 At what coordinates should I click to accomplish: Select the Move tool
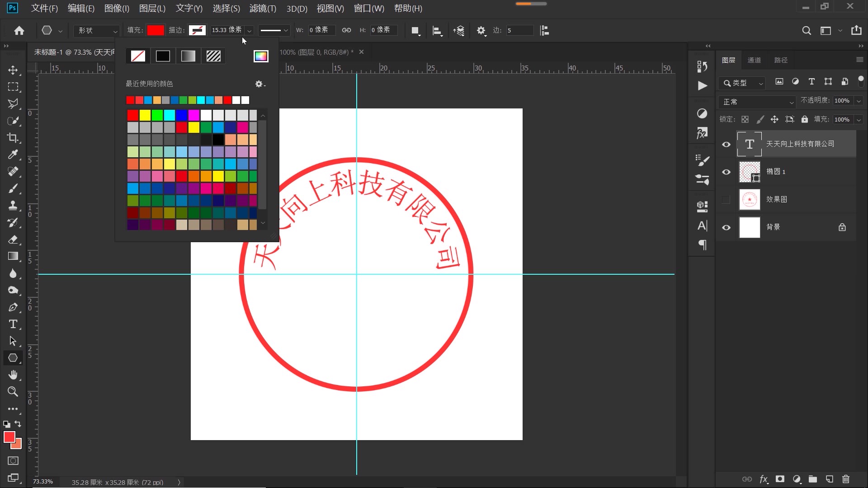13,70
